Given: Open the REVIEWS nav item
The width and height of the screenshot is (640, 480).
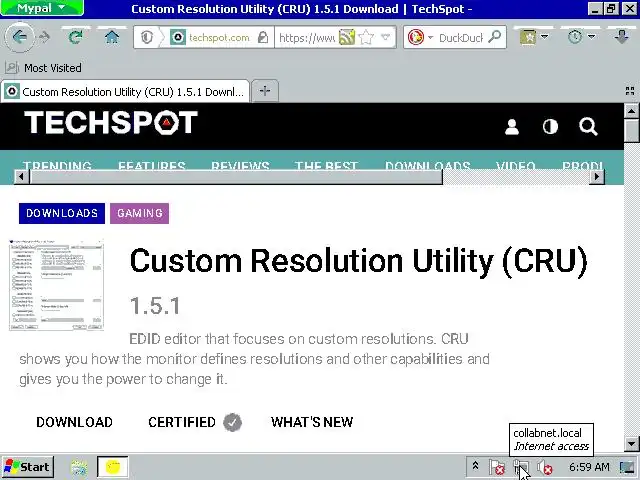Looking at the screenshot, I should pyautogui.click(x=240, y=165).
